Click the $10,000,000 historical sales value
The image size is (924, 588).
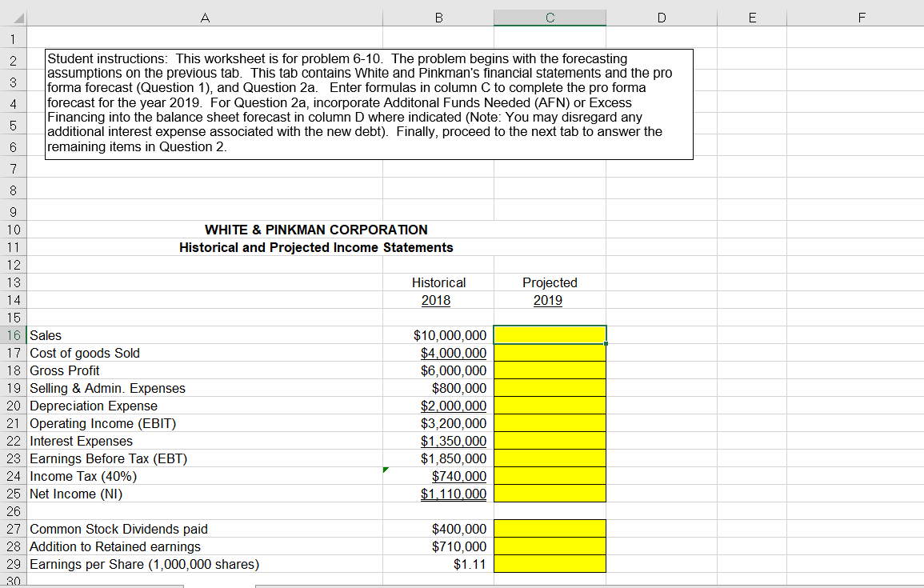pos(450,335)
